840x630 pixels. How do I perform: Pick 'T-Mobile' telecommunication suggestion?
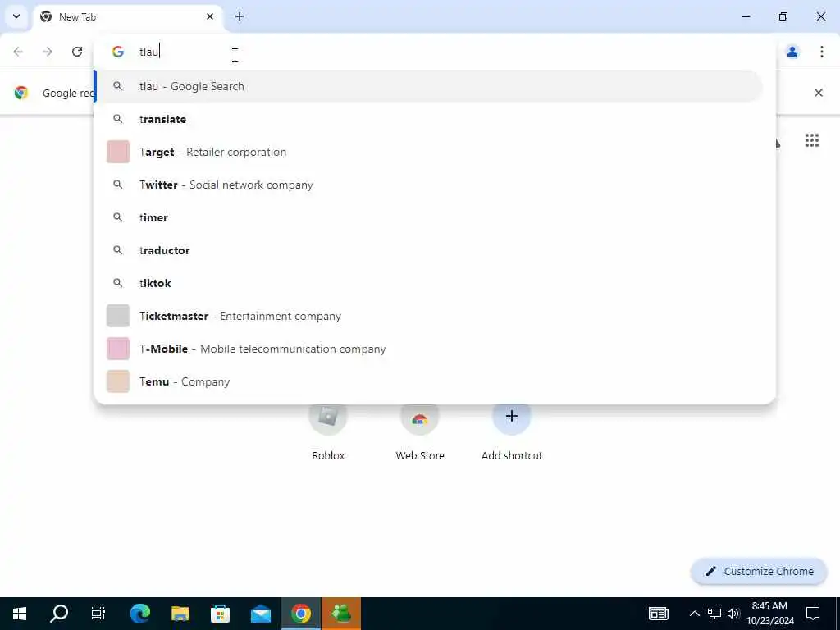point(428,349)
